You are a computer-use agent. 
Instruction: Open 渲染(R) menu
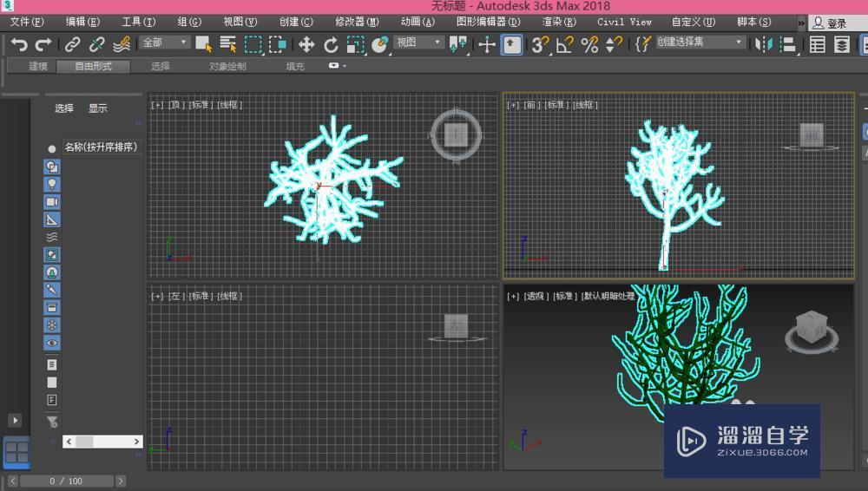click(x=559, y=23)
